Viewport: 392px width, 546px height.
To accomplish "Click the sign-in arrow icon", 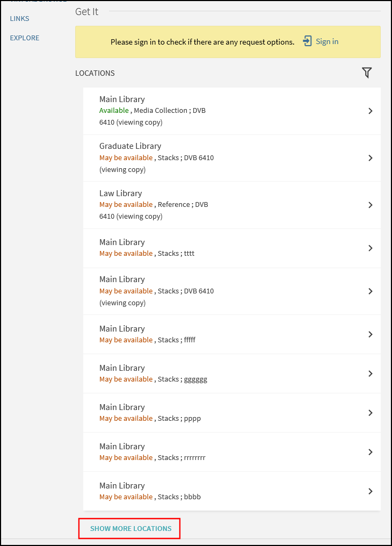I will coord(307,41).
